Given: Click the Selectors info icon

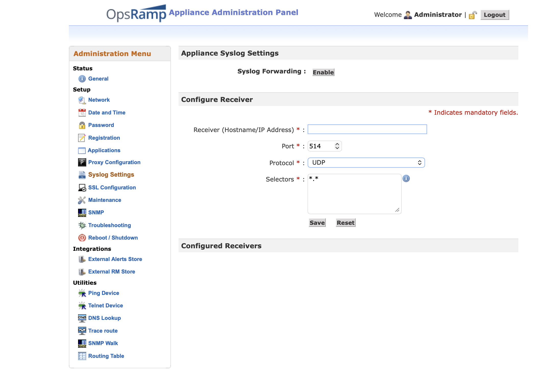Looking at the screenshot, I should coord(406,178).
